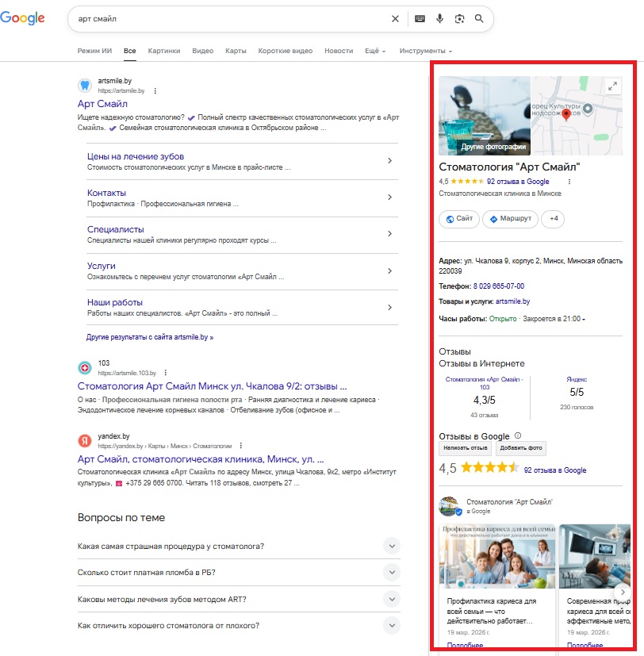Open three-dot menu next to yandex.by result
The image size is (644, 656).
click(241, 446)
